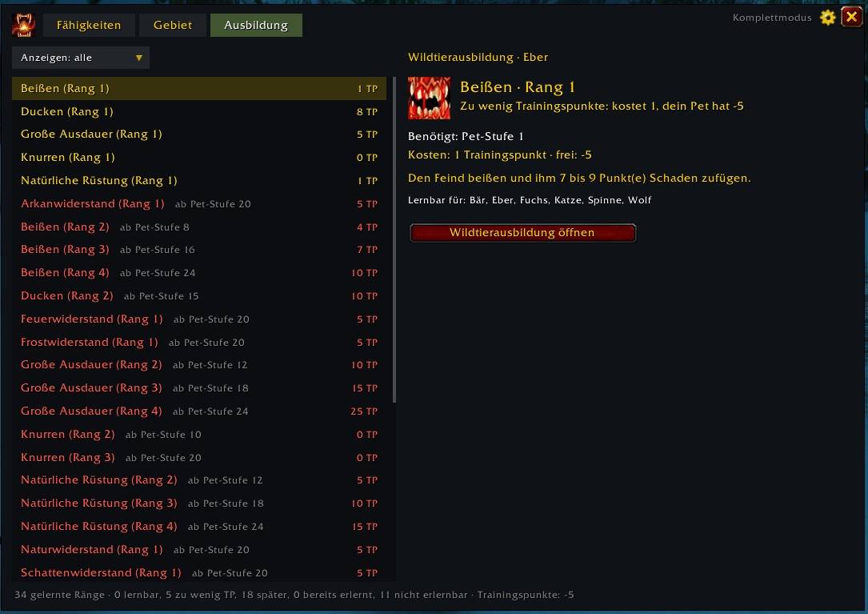The height and width of the screenshot is (614, 868).
Task: Click Feuerwiderstand (Rang 1) row
Action: coord(199,319)
